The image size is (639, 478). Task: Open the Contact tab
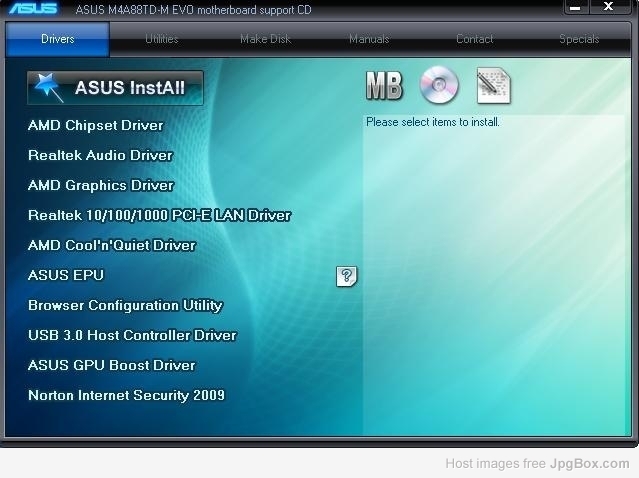point(474,39)
